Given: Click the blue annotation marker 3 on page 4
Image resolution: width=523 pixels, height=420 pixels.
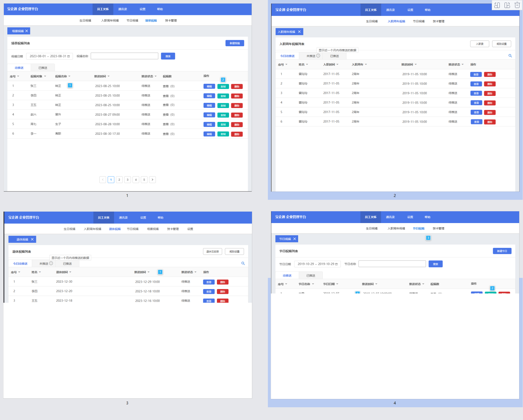Looking at the screenshot, I should click(428, 238).
